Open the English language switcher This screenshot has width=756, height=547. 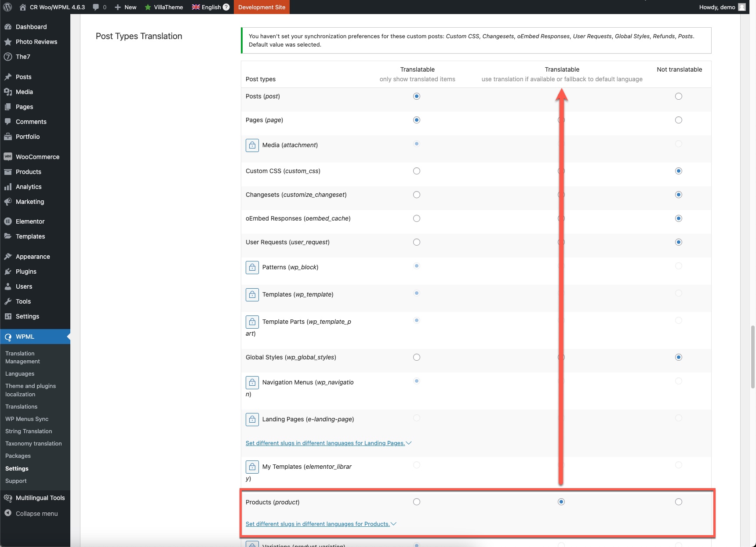point(211,7)
